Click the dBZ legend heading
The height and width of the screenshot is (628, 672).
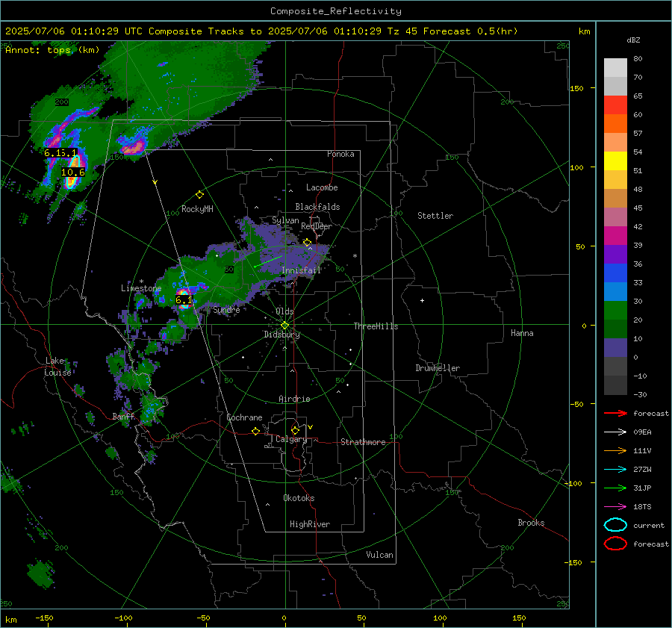point(633,40)
